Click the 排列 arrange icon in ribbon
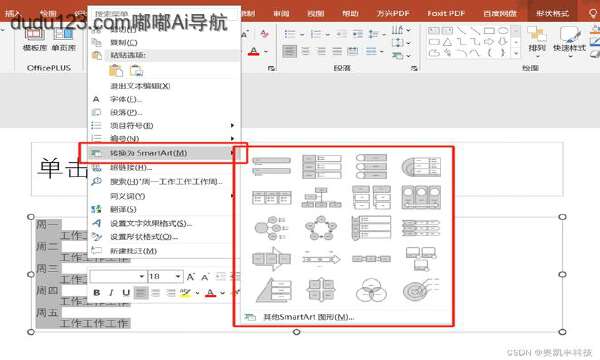 pyautogui.click(x=536, y=39)
